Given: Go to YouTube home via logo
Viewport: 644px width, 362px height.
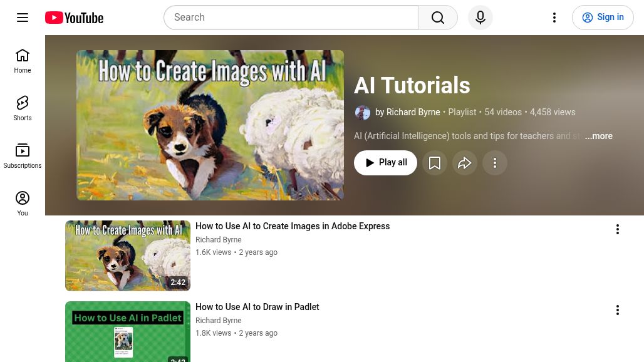Looking at the screenshot, I should point(75,18).
